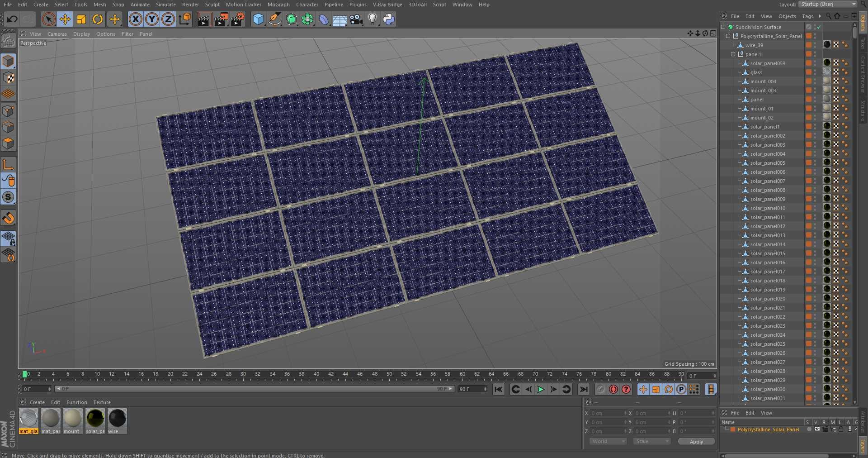Screen dimensions: 868x458
Task: Add a floor environment object
Action: [340, 19]
